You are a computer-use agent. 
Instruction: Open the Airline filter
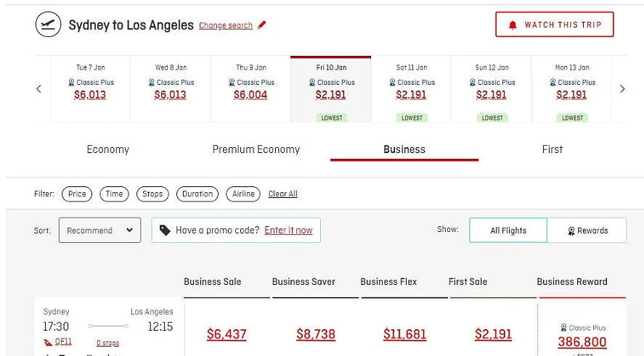pos(243,194)
